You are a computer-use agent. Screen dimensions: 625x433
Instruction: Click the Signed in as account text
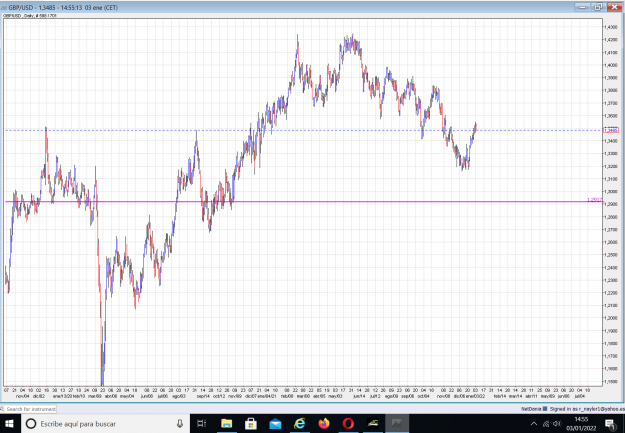(587, 409)
